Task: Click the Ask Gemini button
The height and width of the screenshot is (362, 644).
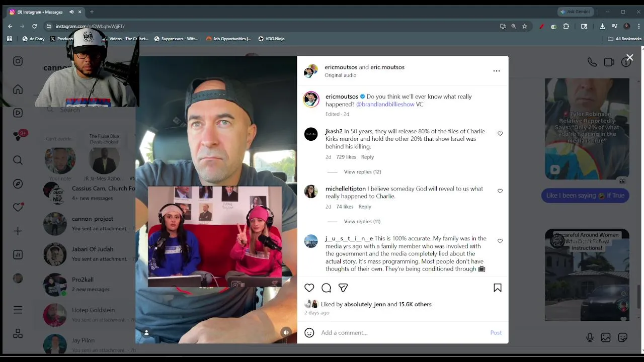Action: coord(575,12)
